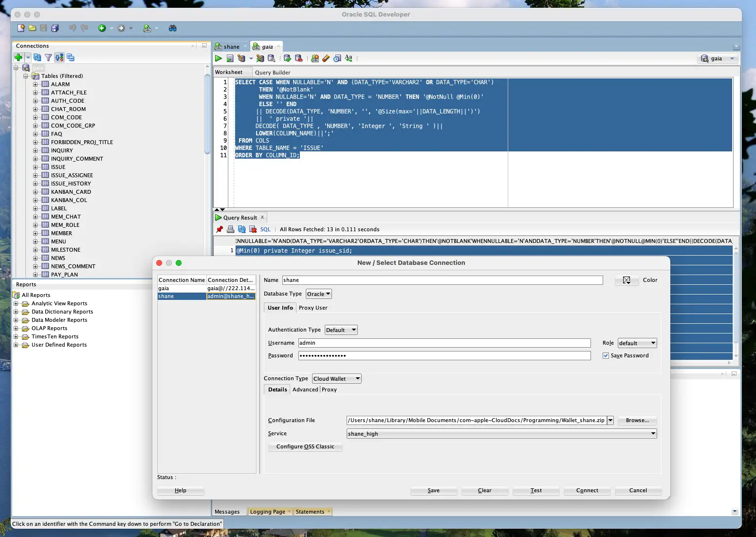Run Statement with green play icon
The height and width of the screenshot is (537, 756).
pos(219,58)
